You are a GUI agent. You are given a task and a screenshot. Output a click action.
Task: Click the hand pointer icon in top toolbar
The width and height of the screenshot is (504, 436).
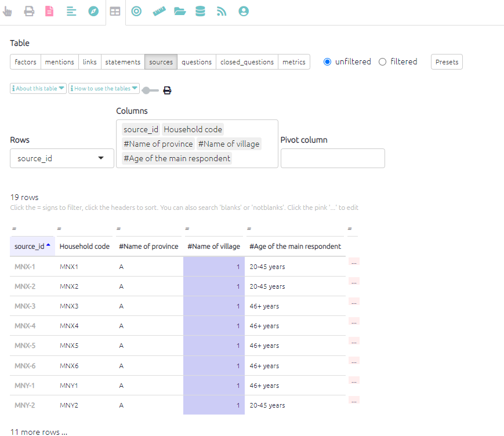click(7, 12)
